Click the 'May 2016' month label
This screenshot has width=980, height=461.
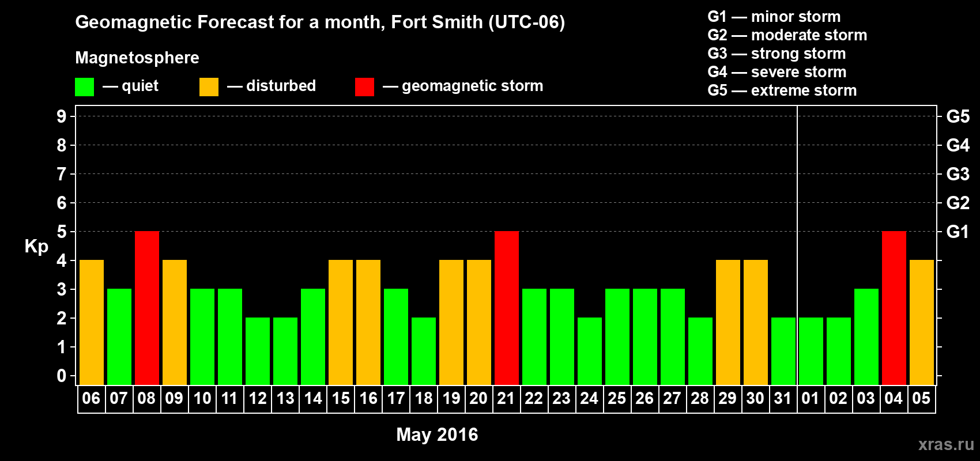pos(437,434)
